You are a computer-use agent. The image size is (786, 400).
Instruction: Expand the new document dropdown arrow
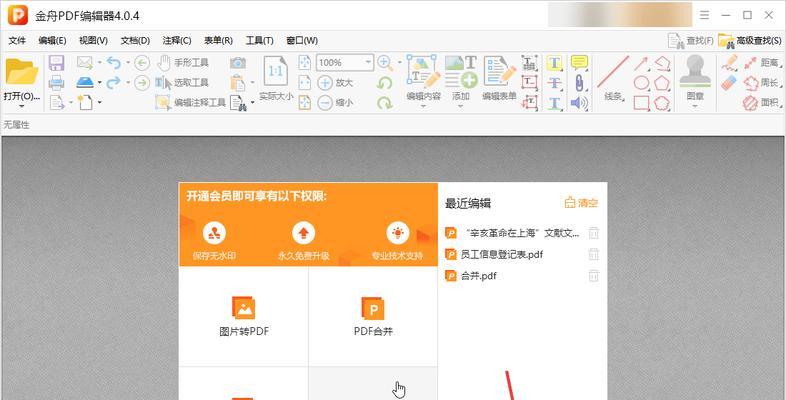(99, 102)
